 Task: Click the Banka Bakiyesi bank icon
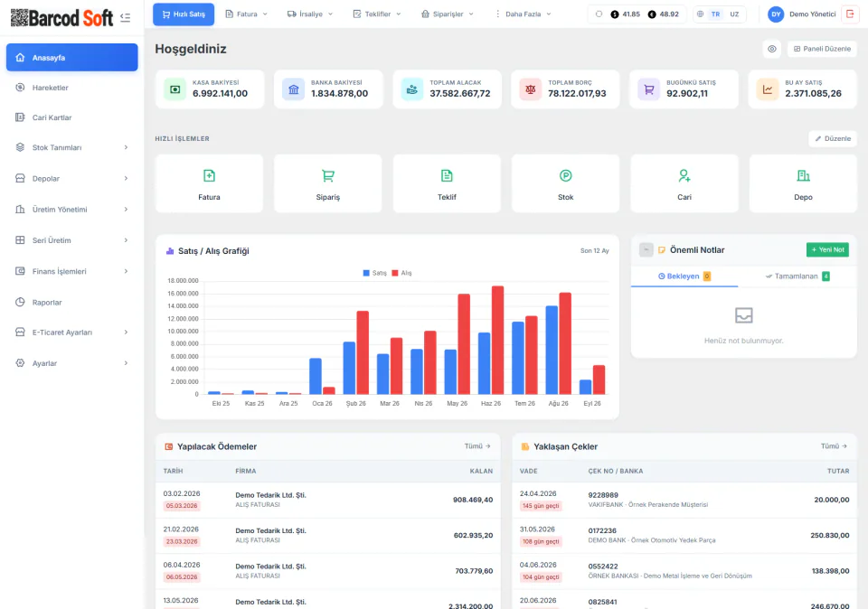[x=293, y=89]
